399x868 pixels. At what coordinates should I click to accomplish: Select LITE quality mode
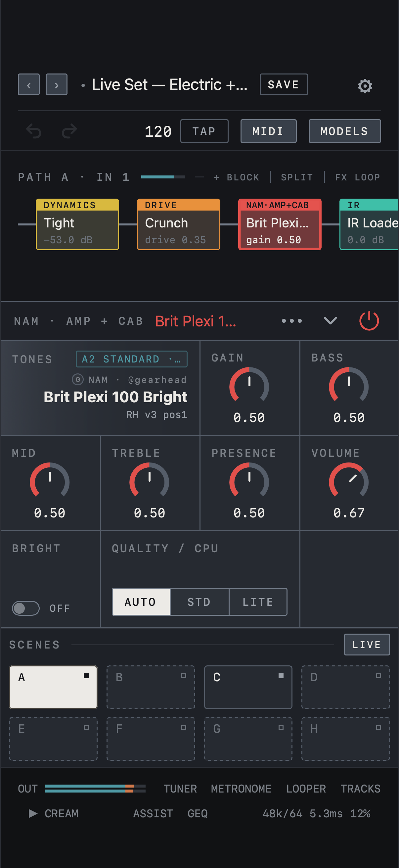[258, 602]
